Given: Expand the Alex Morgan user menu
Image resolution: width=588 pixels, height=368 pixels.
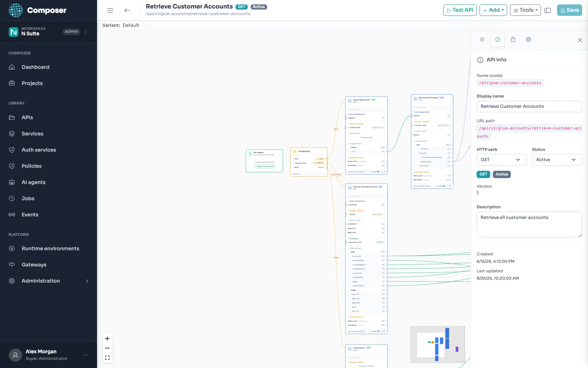Looking at the screenshot, I should point(49,355).
